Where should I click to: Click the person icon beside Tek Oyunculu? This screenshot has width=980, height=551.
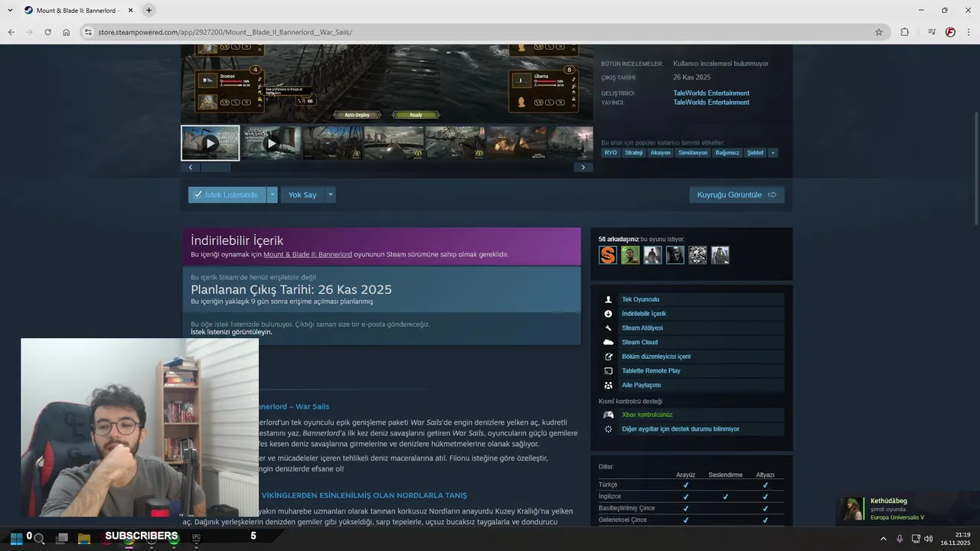point(609,299)
